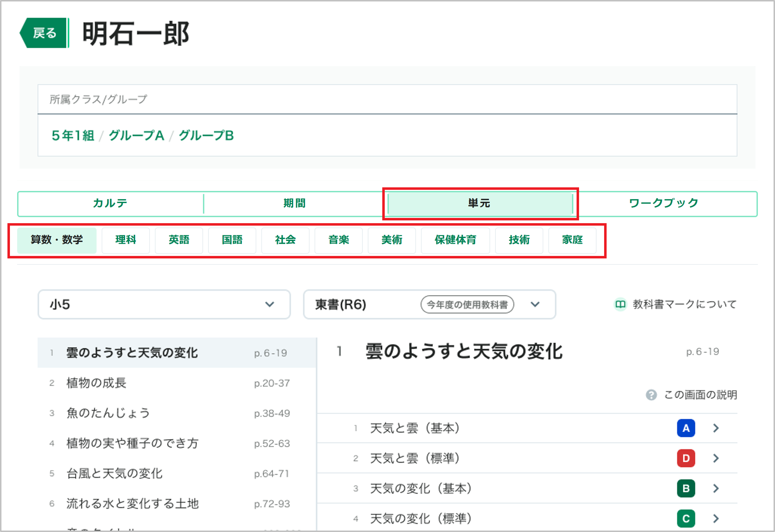Click the 天気の変化（基本）lesson row text

click(x=421, y=488)
